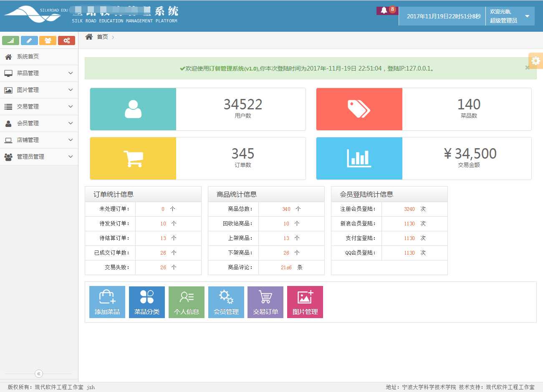Click the red gears settings shortcut button
The width and height of the screenshot is (543, 392).
tap(66, 40)
